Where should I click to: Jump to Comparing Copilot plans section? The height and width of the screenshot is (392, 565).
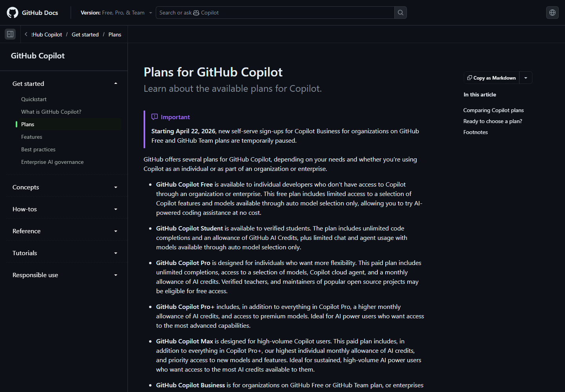[494, 110]
